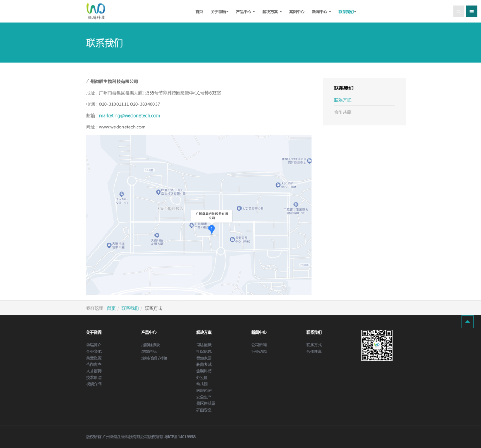The width and height of the screenshot is (481, 448).
Task: Click the back-to-top arrow button
Action: pos(467,321)
